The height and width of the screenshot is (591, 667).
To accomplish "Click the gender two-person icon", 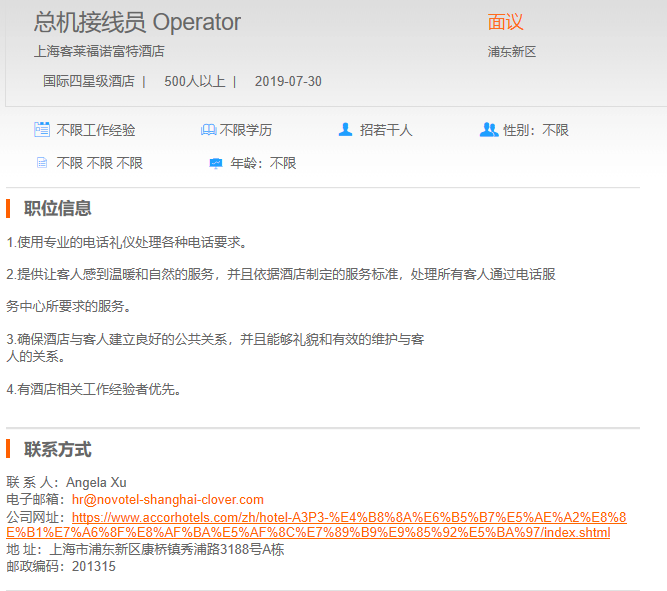I will point(488,130).
